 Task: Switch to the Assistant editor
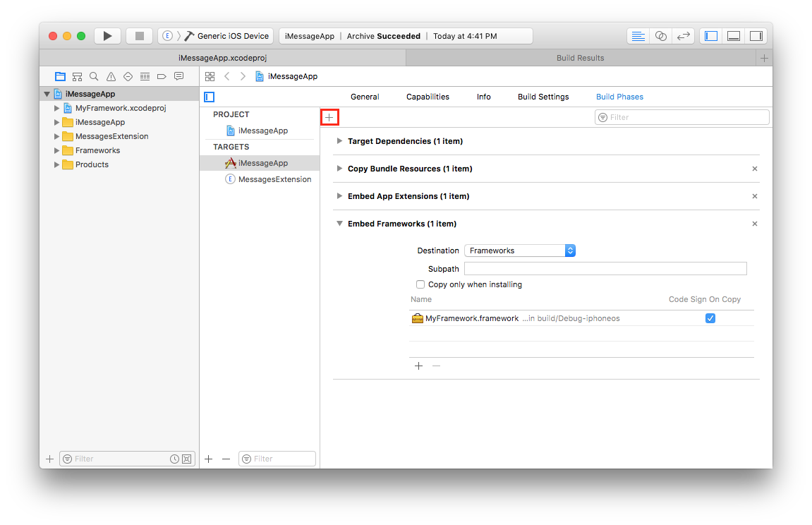(661, 36)
